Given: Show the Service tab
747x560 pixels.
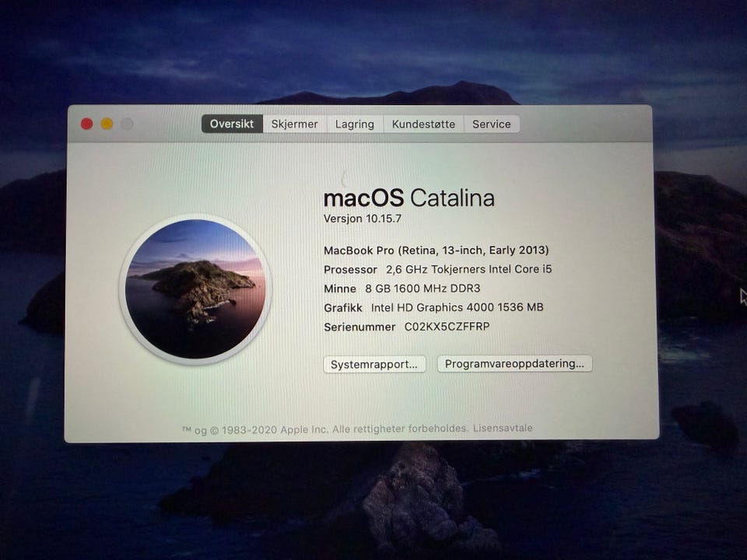Looking at the screenshot, I should (x=491, y=124).
